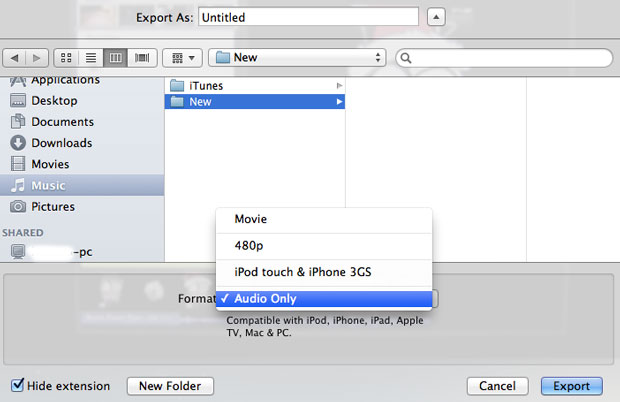Click the Movies film icon in sidebar
This screenshot has width=620, height=402.
[x=18, y=164]
